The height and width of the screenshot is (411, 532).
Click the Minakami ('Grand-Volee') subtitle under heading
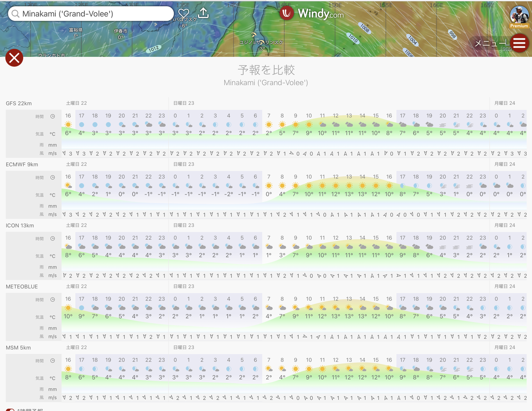(266, 83)
